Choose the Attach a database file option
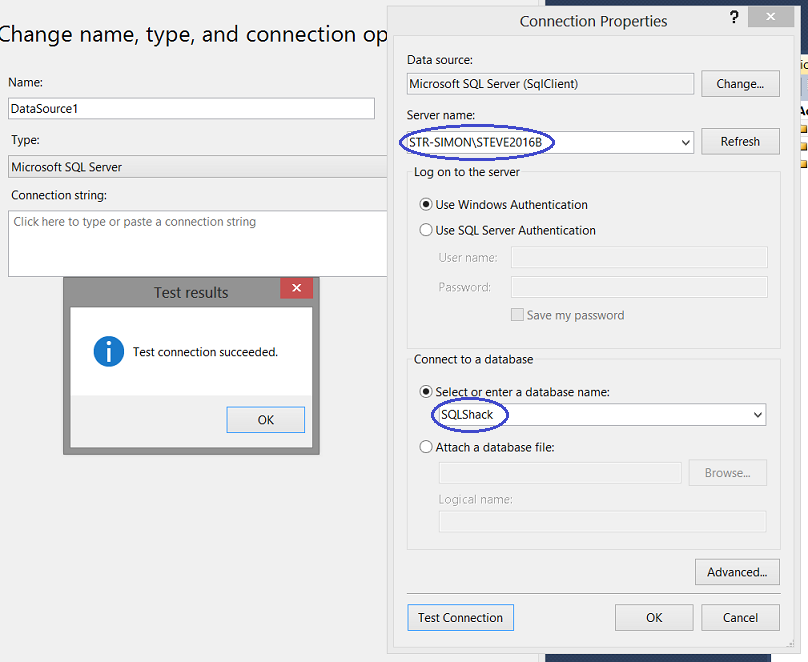808x662 pixels. click(x=427, y=448)
